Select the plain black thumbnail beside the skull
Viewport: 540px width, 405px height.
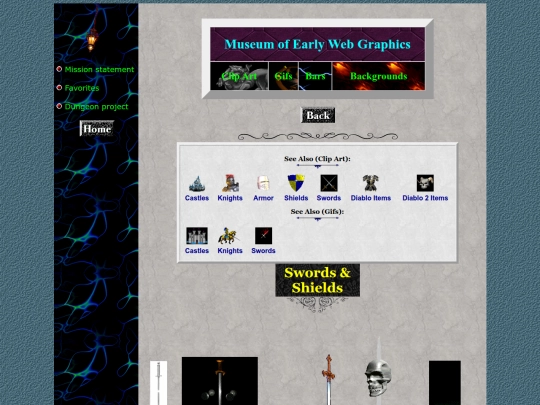click(x=445, y=383)
